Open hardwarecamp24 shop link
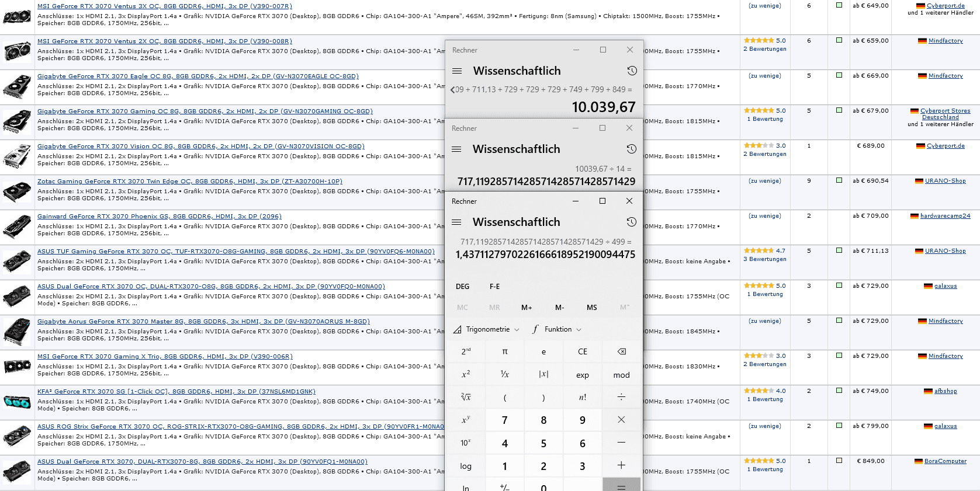The height and width of the screenshot is (491, 980). tap(945, 216)
